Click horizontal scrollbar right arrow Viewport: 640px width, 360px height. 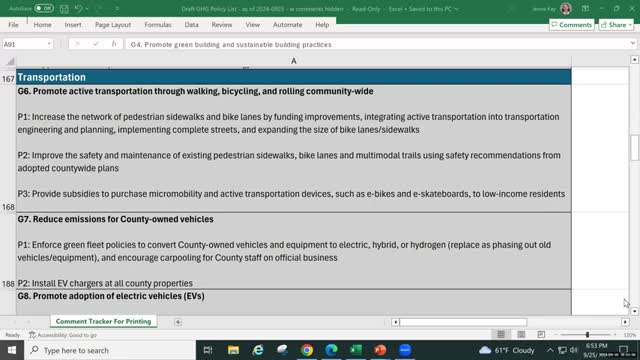point(625,322)
